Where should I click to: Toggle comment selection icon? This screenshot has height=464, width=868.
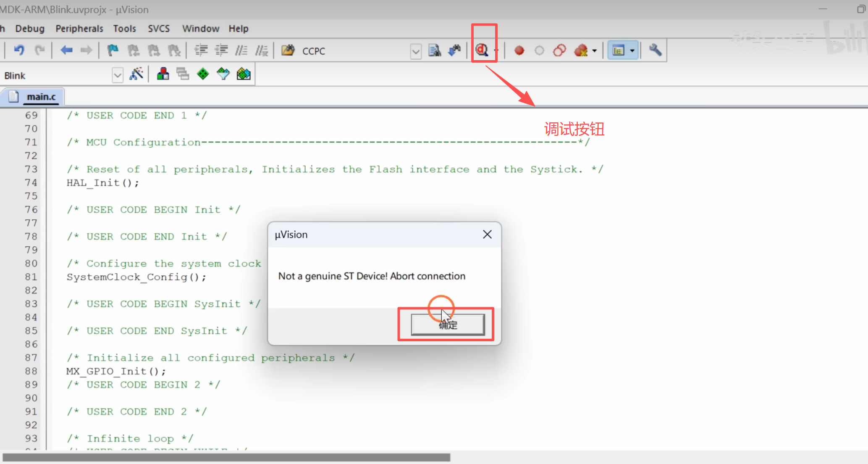coord(241,50)
